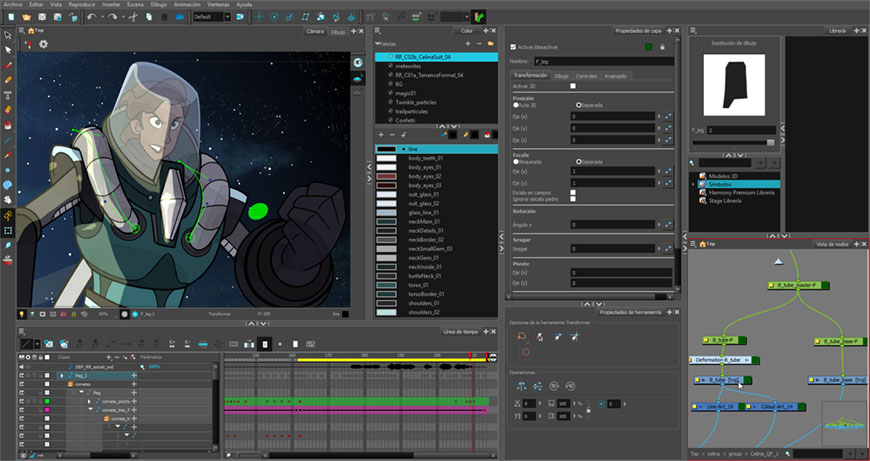Viewport: 870px width, 461px height.
Task: Click the Open folder icon in top toolbar
Action: point(26,17)
